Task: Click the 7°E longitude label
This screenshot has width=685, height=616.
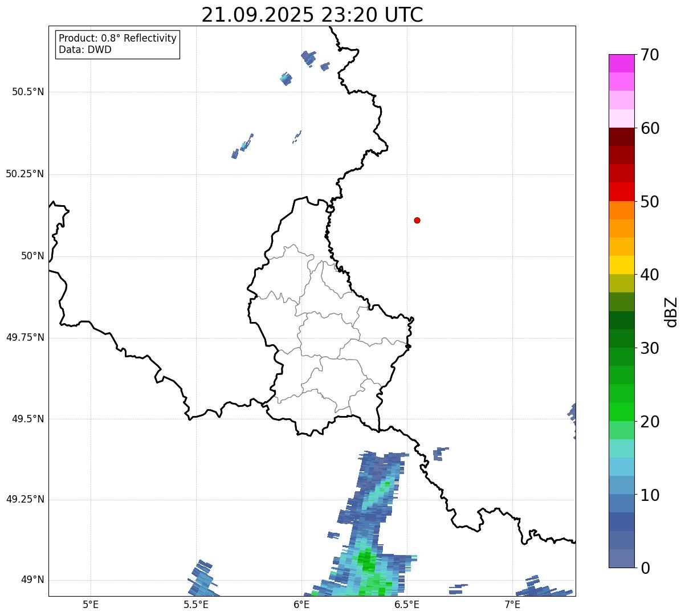Action: click(x=512, y=604)
